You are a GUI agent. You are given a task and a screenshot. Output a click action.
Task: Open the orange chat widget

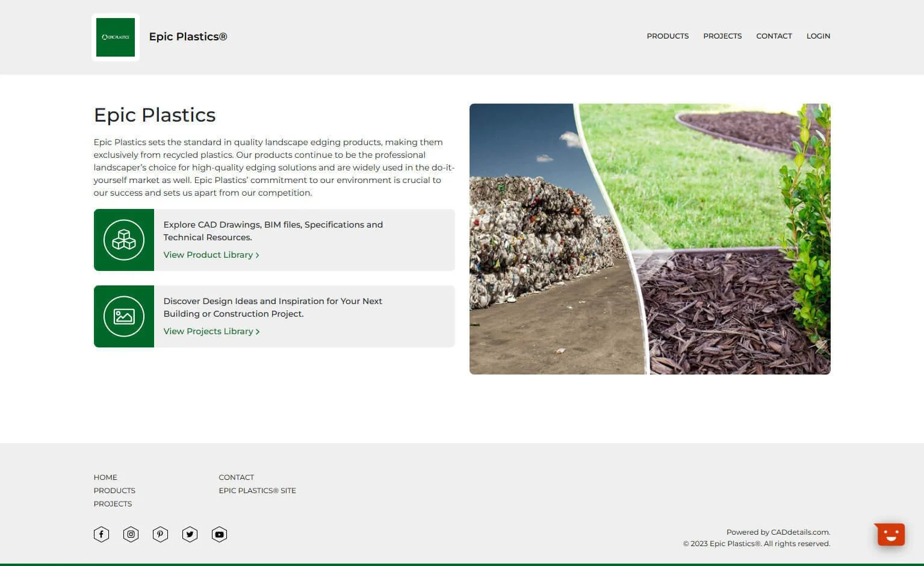pos(889,533)
